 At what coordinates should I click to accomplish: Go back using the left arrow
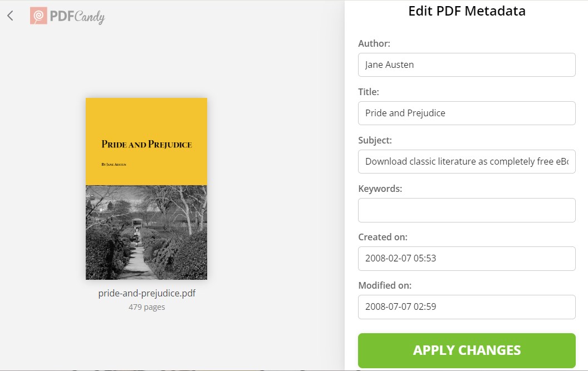[10, 16]
